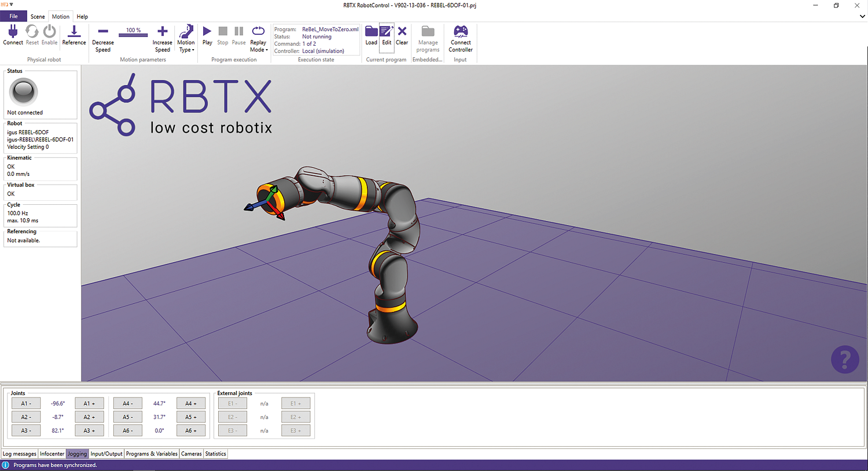
Task: Open Manage programs for embedded control
Action: tap(428, 39)
